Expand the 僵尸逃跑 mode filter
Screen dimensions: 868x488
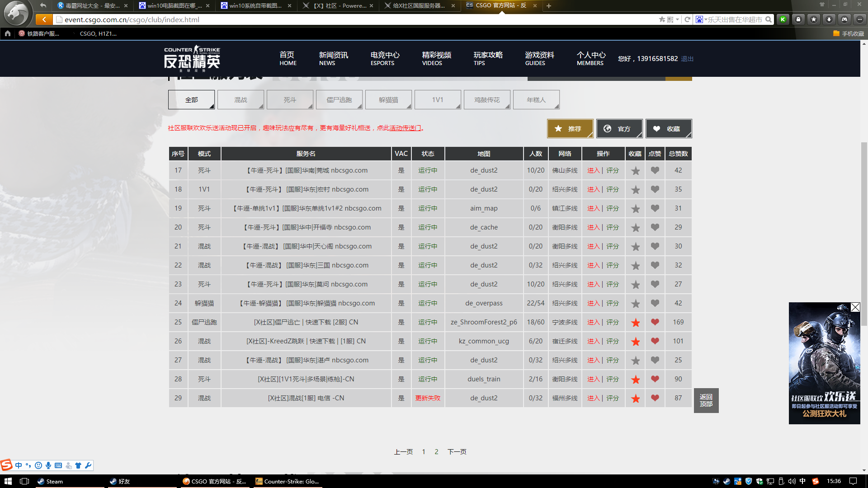(339, 100)
